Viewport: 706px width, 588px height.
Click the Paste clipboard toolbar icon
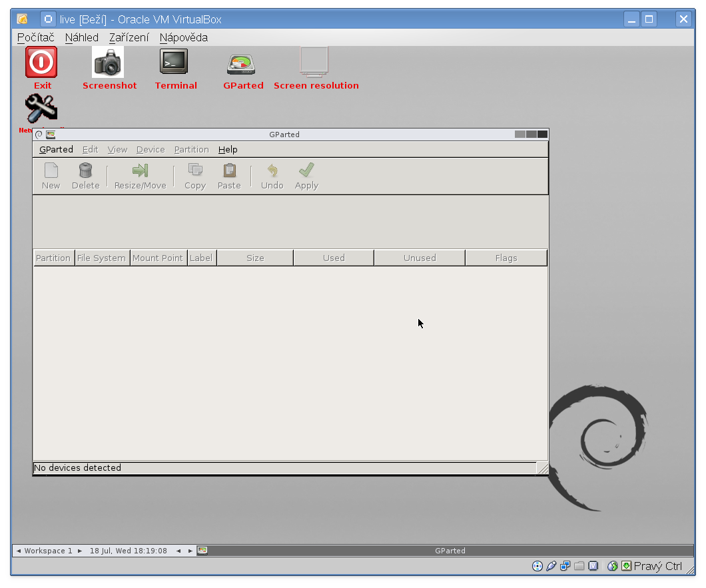coord(230,170)
